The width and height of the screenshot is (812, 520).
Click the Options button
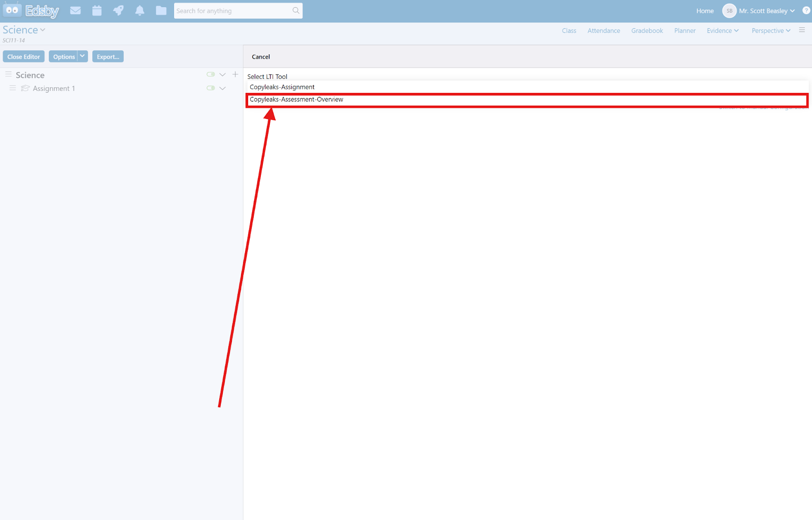coord(63,56)
